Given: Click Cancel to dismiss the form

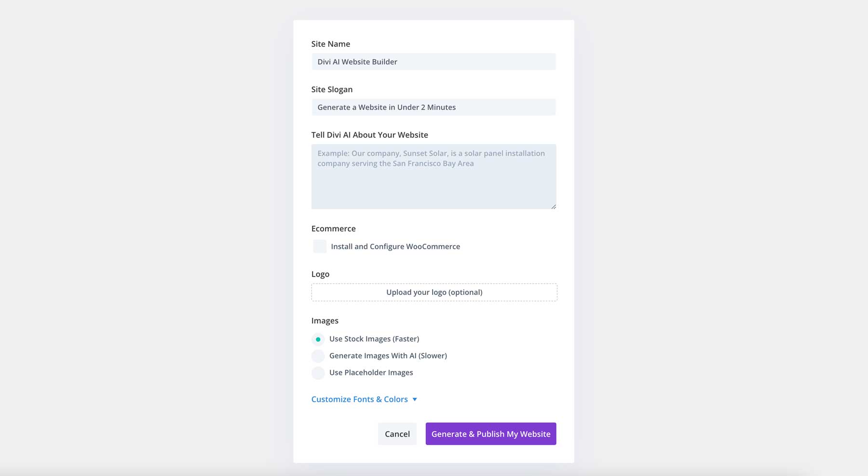Looking at the screenshot, I should tap(397, 434).
